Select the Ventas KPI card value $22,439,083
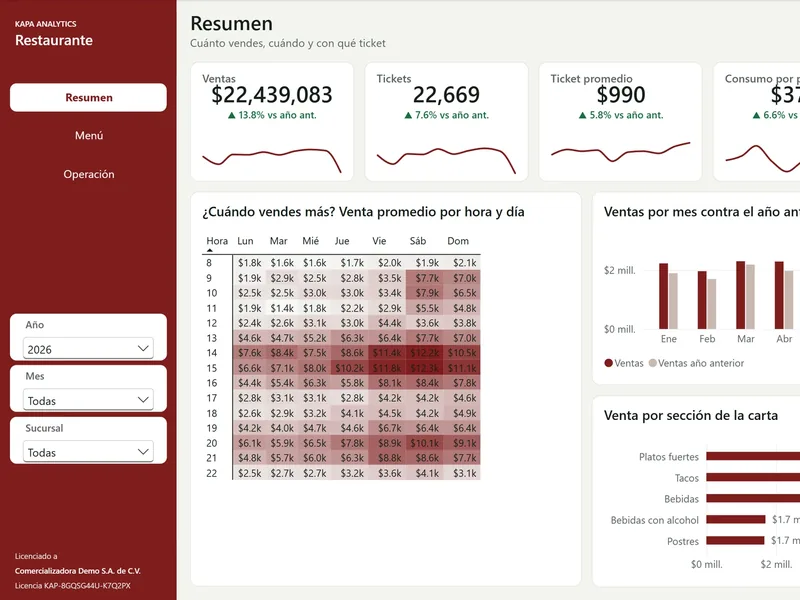This screenshot has height=600, width=800. click(x=272, y=95)
